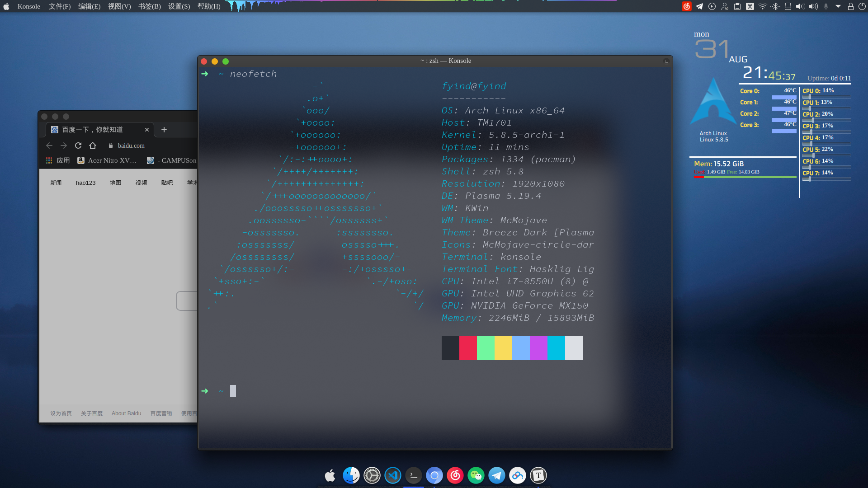868x488 pixels.
Task: Open the clipboard tray icon
Action: pyautogui.click(x=737, y=6)
